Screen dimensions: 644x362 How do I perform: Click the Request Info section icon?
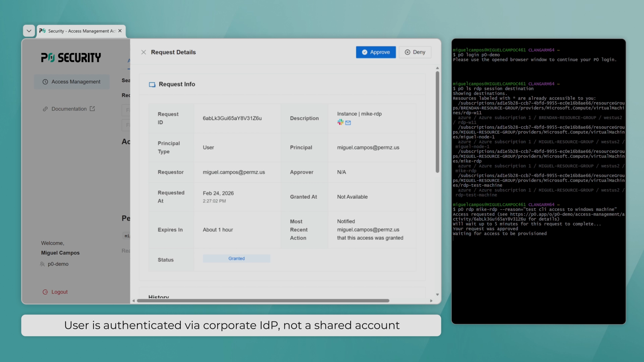tap(152, 84)
